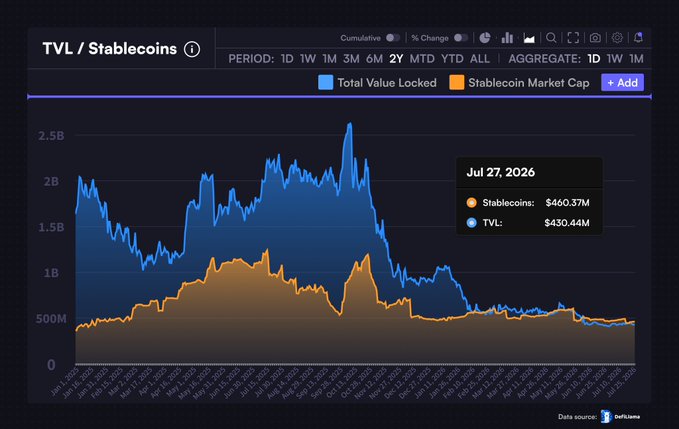This screenshot has width=679, height=429.
Task: Take a chart snapshot with camera icon
Action: tap(595, 38)
